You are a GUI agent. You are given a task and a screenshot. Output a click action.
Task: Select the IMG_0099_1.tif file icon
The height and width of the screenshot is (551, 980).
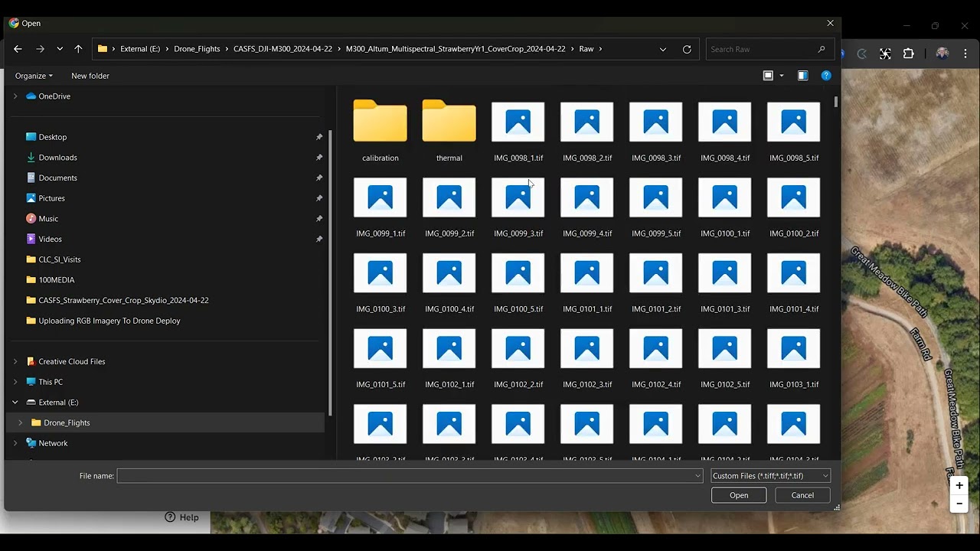click(x=381, y=197)
